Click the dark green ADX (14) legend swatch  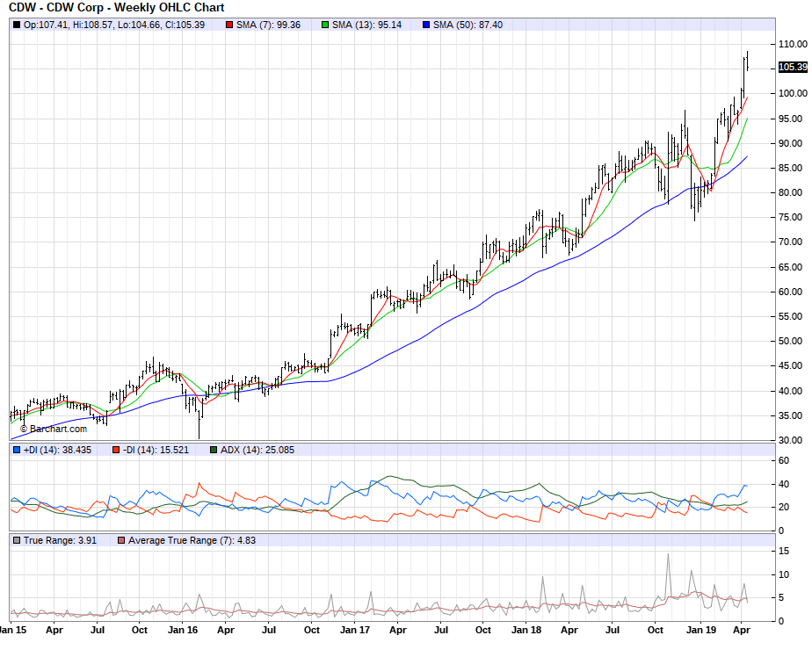[x=214, y=451]
